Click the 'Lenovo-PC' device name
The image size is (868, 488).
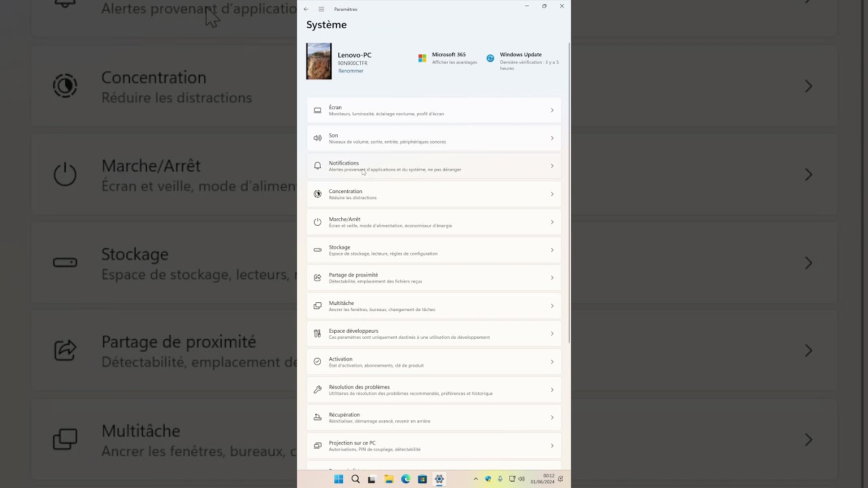tap(355, 55)
